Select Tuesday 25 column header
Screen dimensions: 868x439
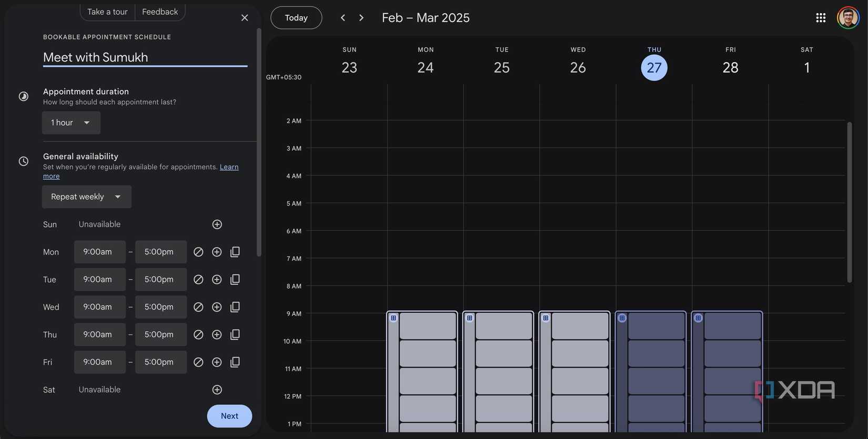pos(502,62)
